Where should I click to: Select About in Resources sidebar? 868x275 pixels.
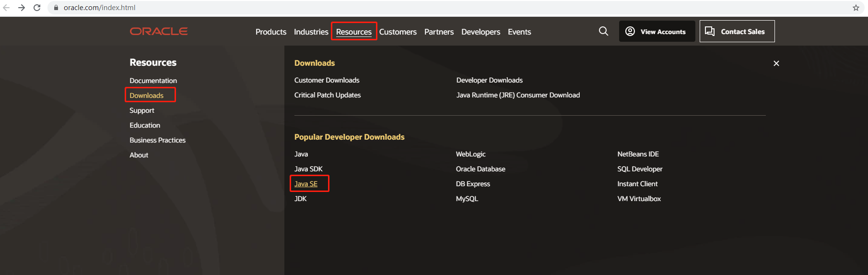[x=139, y=155]
